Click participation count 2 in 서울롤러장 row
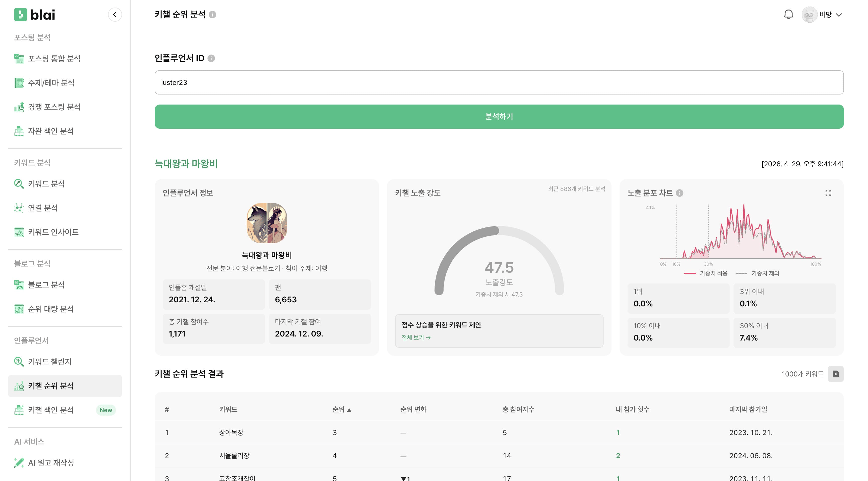Viewport: 868px width, 481px height. pos(618,456)
